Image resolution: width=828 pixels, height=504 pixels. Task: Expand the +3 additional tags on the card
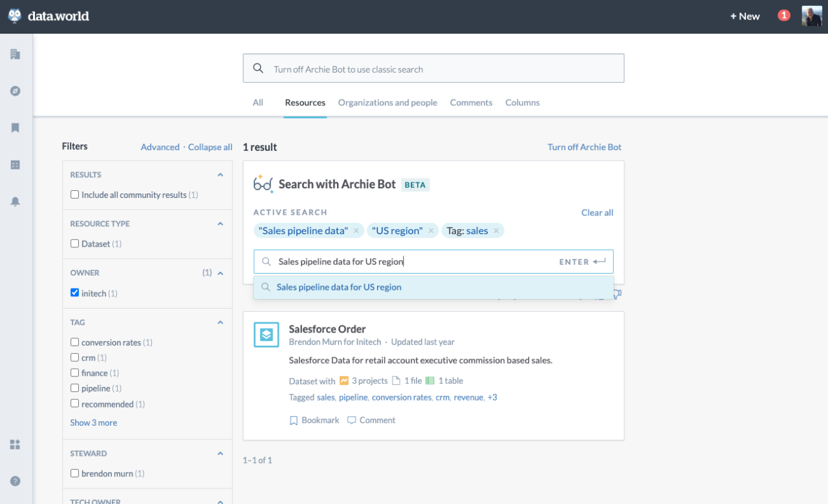[492, 397]
